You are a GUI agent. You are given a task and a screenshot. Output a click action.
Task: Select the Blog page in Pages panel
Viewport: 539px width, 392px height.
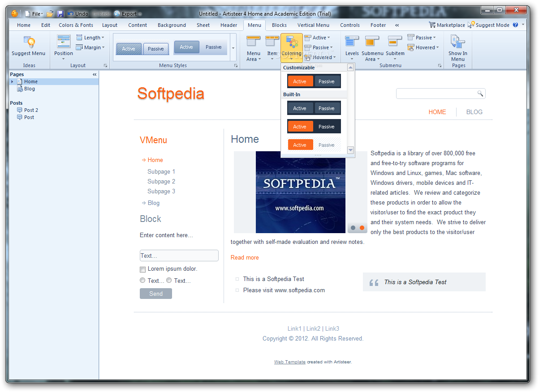(x=29, y=89)
